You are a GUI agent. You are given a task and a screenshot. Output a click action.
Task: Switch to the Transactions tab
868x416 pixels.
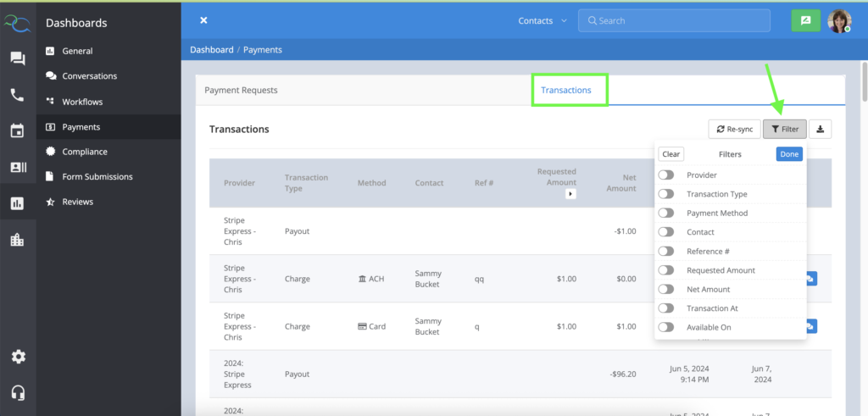pyautogui.click(x=565, y=90)
